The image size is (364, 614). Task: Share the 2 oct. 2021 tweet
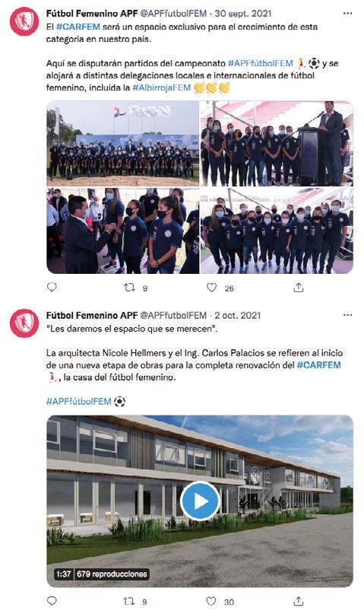coord(299,601)
